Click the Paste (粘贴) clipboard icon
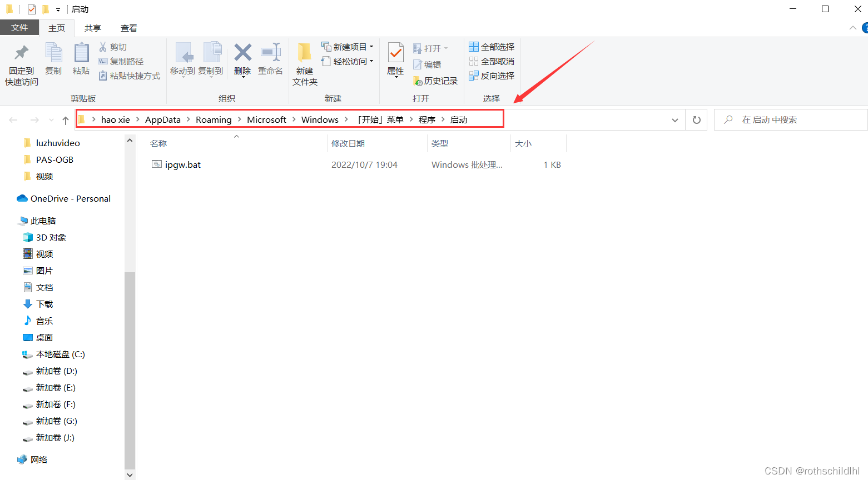868x480 pixels. tap(81, 53)
